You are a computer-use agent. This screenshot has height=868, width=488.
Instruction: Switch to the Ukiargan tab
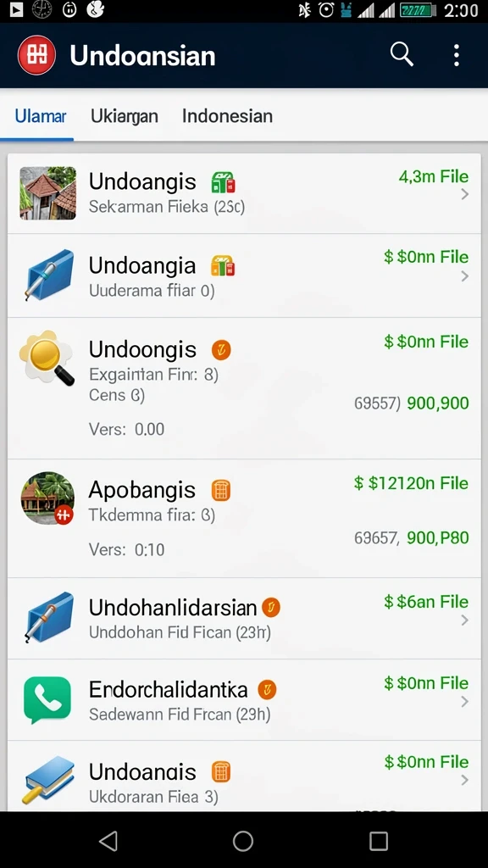pyautogui.click(x=125, y=116)
